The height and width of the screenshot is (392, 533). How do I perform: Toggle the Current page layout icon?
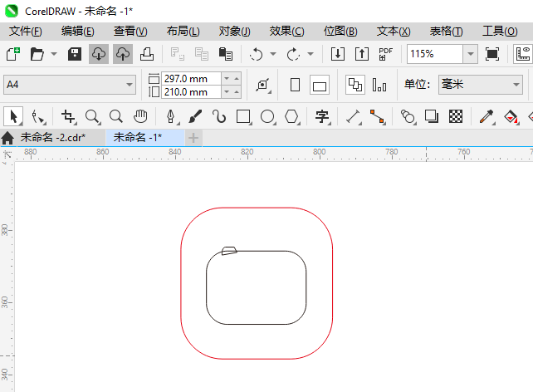pyautogui.click(x=379, y=85)
